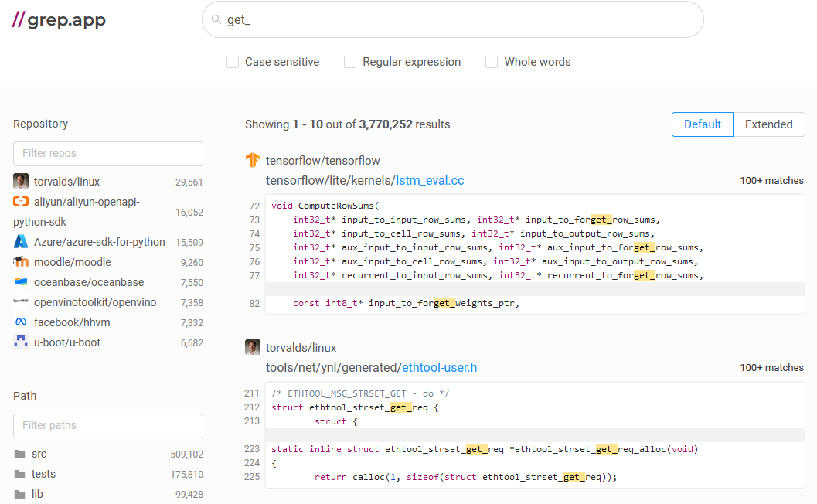Image resolution: width=817 pixels, height=504 pixels.
Task: Click tensorflow/tensorflow repo name in results
Action: click(x=322, y=161)
